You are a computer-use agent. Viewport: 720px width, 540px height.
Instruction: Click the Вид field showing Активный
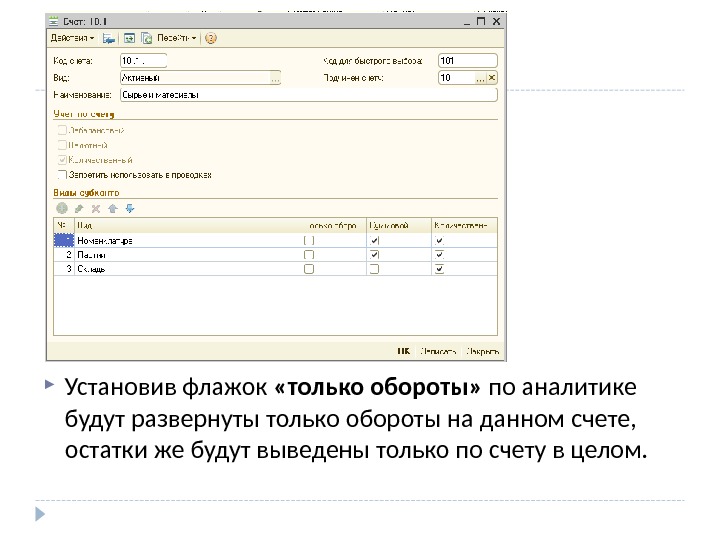click(195, 78)
